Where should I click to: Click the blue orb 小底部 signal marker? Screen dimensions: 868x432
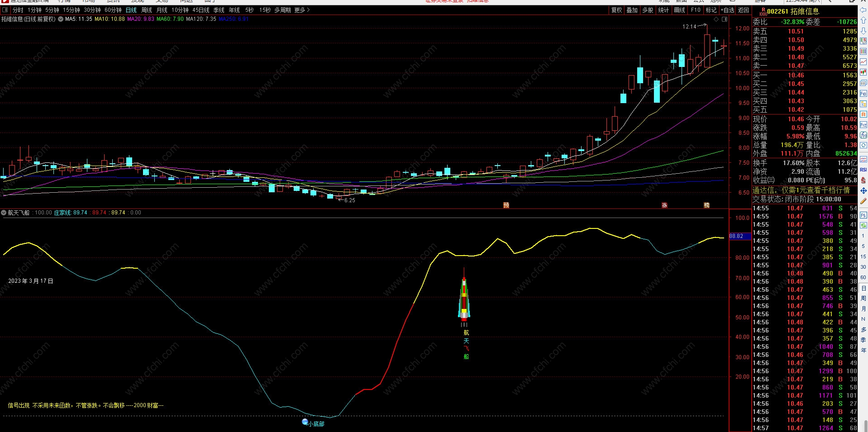[305, 422]
